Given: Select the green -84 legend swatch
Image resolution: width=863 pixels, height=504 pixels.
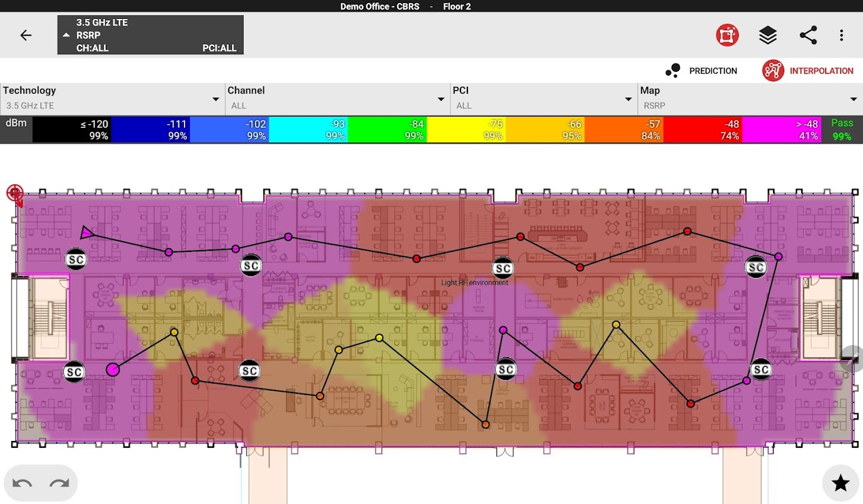Looking at the screenshot, I should click(x=387, y=130).
